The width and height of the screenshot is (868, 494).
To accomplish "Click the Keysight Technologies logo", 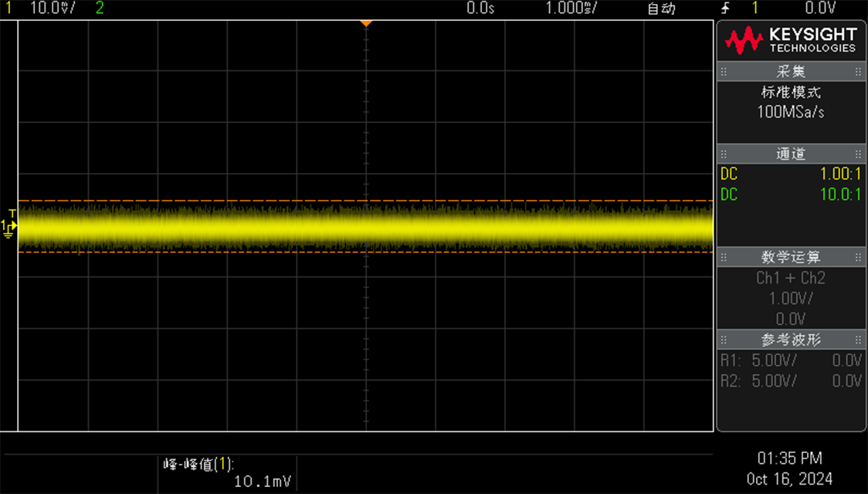I will click(791, 40).
